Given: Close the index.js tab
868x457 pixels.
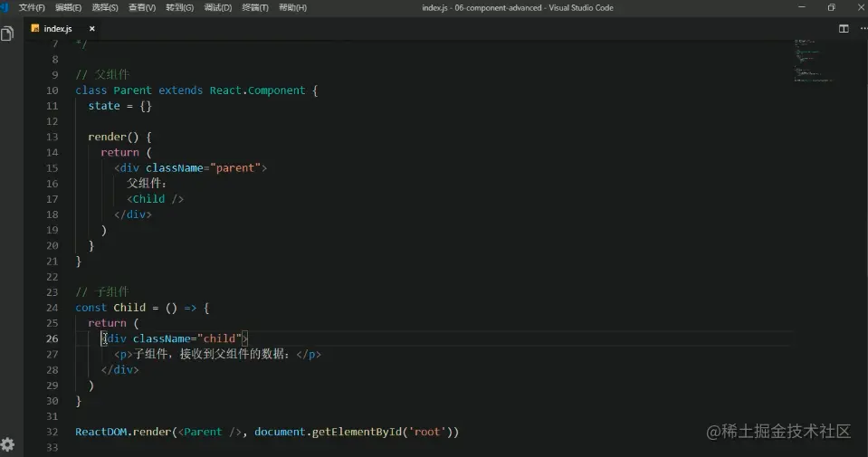Looking at the screenshot, I should 92,29.
